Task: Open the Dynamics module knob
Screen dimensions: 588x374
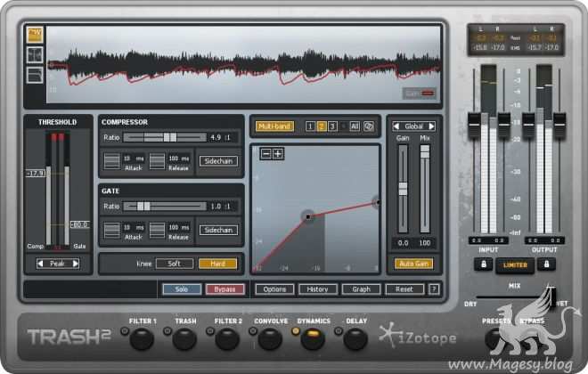Action: (313, 339)
